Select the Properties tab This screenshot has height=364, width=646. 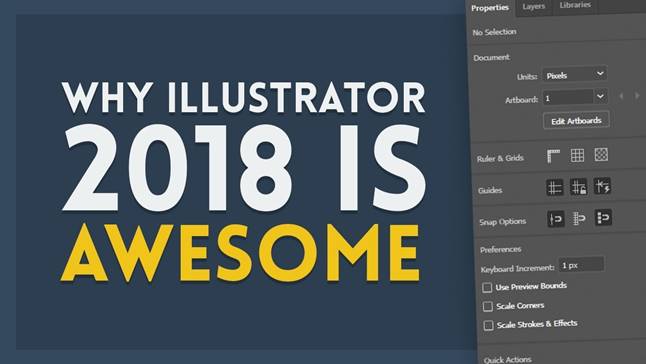point(490,8)
